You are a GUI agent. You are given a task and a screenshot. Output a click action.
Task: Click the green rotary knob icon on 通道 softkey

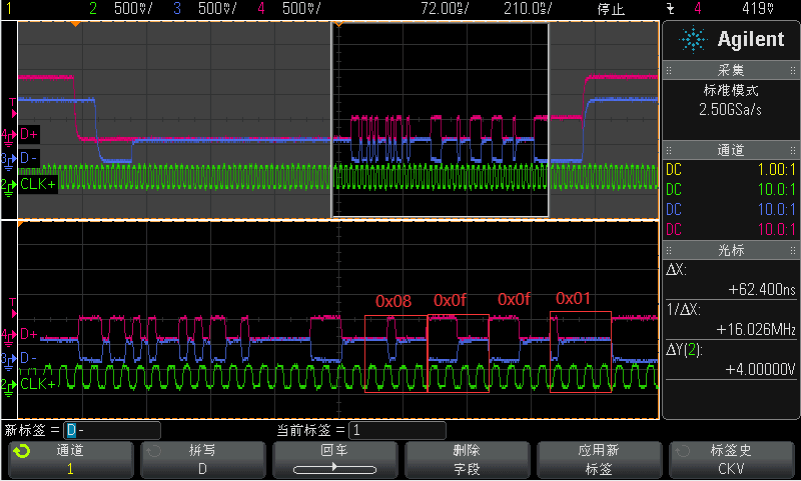(20, 451)
